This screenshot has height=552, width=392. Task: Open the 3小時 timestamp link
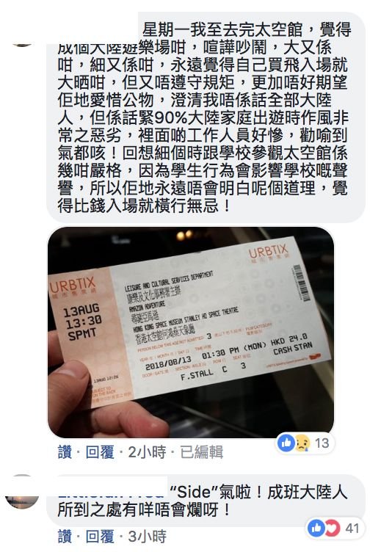coord(147,537)
